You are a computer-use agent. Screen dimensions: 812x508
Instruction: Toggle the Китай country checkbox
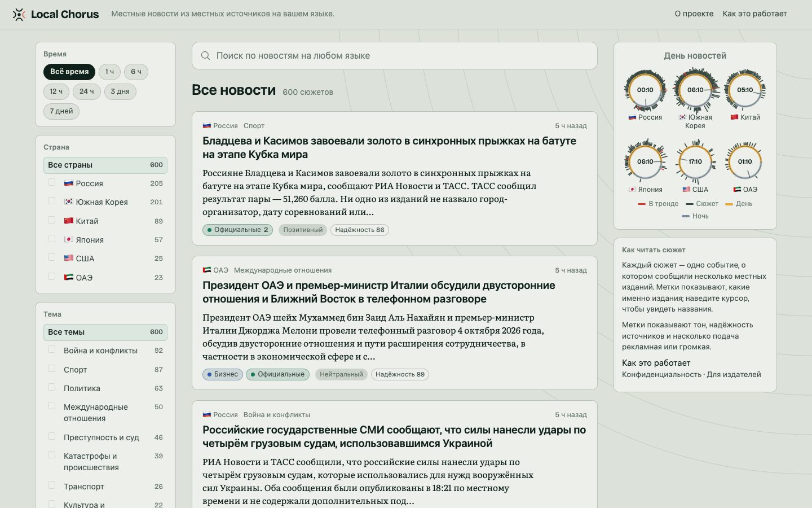click(52, 220)
